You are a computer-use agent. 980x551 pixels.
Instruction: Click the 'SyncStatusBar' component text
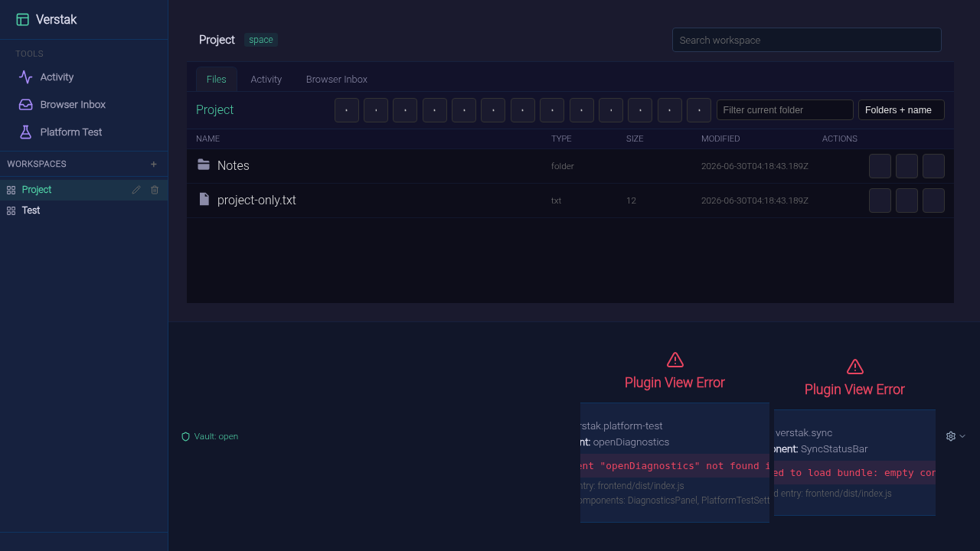pos(834,449)
